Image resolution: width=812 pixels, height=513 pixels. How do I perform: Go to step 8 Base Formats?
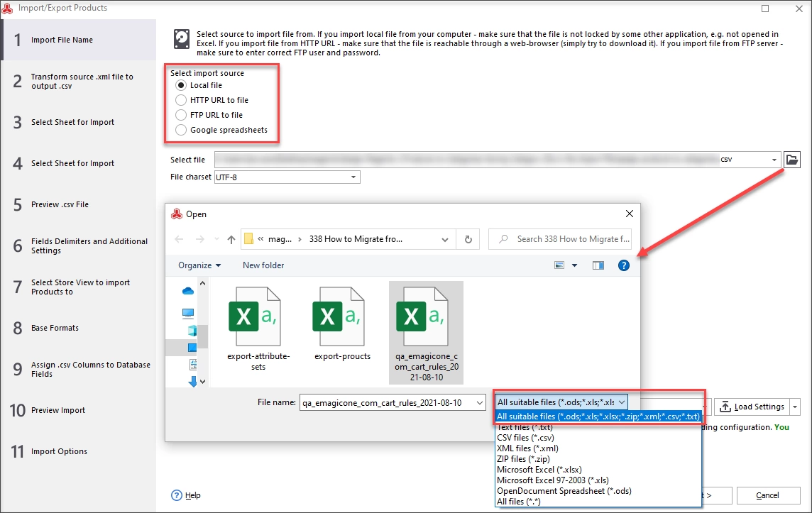(79, 329)
